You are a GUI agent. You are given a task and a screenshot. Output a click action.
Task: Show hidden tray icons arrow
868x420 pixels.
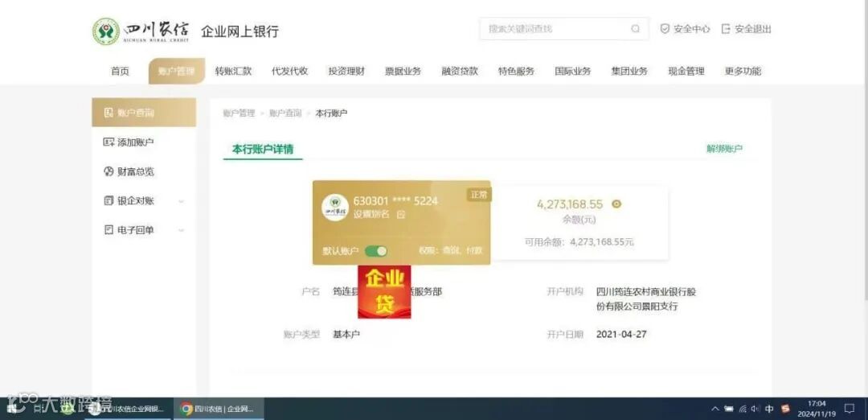pyautogui.click(x=715, y=409)
